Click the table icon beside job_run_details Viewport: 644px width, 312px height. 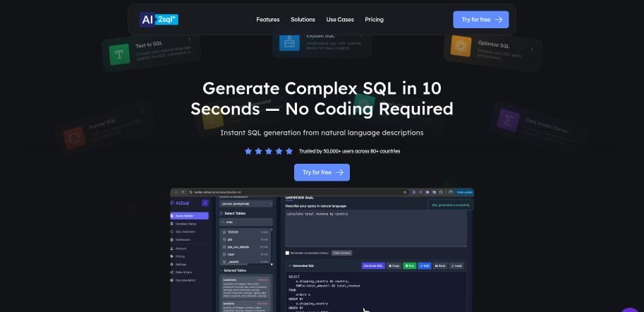click(x=224, y=247)
